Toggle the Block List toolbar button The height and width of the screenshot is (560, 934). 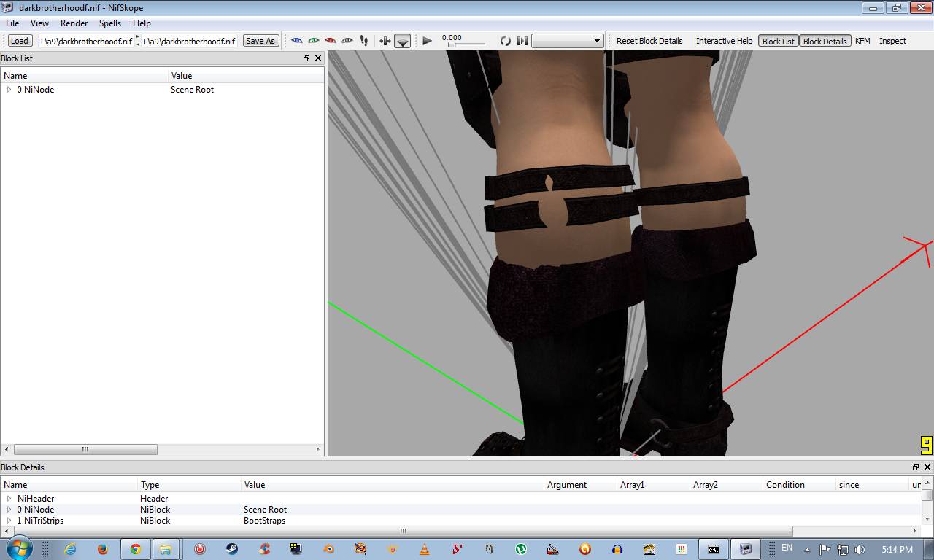[x=779, y=41]
